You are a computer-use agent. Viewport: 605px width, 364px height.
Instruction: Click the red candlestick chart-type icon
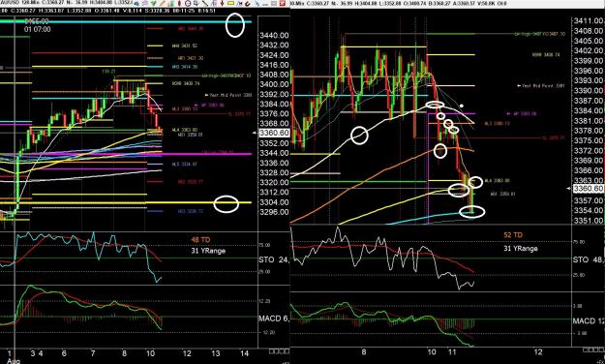pyautogui.click(x=179, y=4)
